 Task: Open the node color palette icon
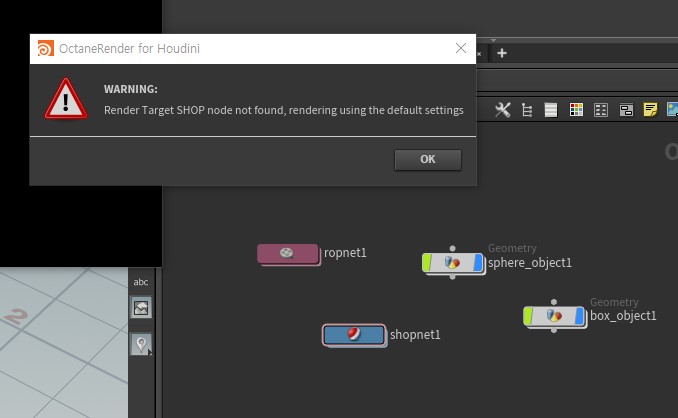click(x=576, y=110)
